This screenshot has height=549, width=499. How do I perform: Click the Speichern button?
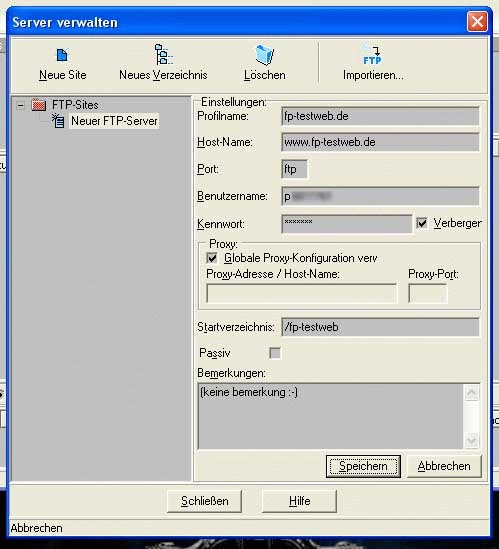(363, 466)
